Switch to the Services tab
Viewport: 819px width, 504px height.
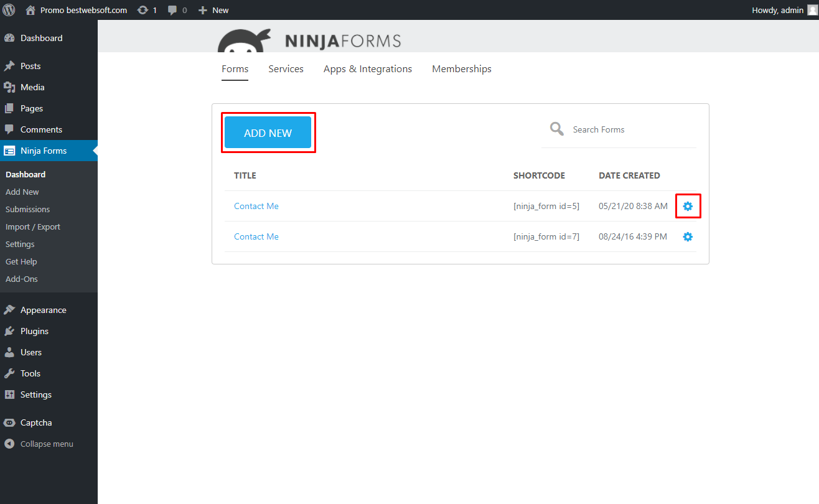click(286, 69)
